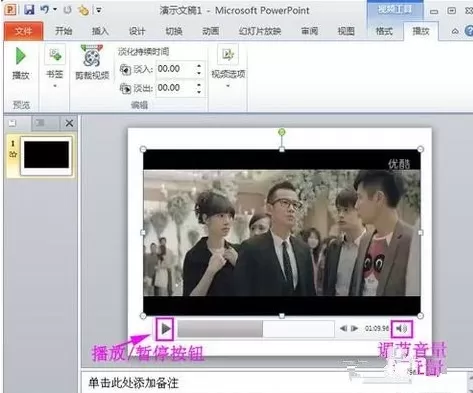Image resolution: width=473 pixels, height=393 pixels.
Task: Expand the Bookmark (书签) dropdown arrow
Action: click(x=55, y=86)
